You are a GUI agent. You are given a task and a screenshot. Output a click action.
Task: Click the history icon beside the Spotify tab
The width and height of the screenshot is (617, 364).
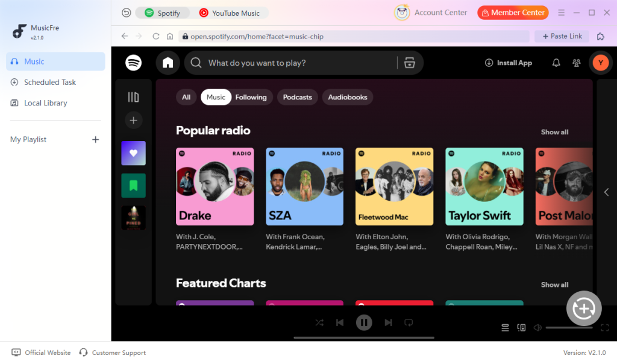point(126,13)
